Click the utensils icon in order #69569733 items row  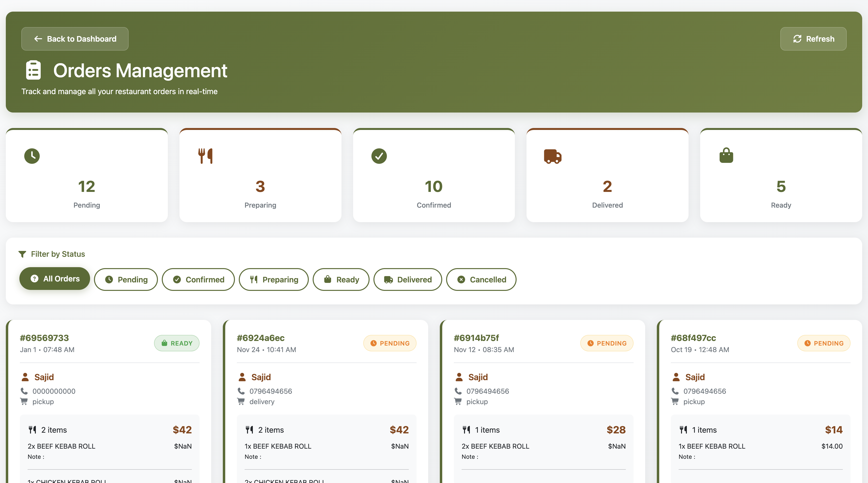(x=32, y=430)
